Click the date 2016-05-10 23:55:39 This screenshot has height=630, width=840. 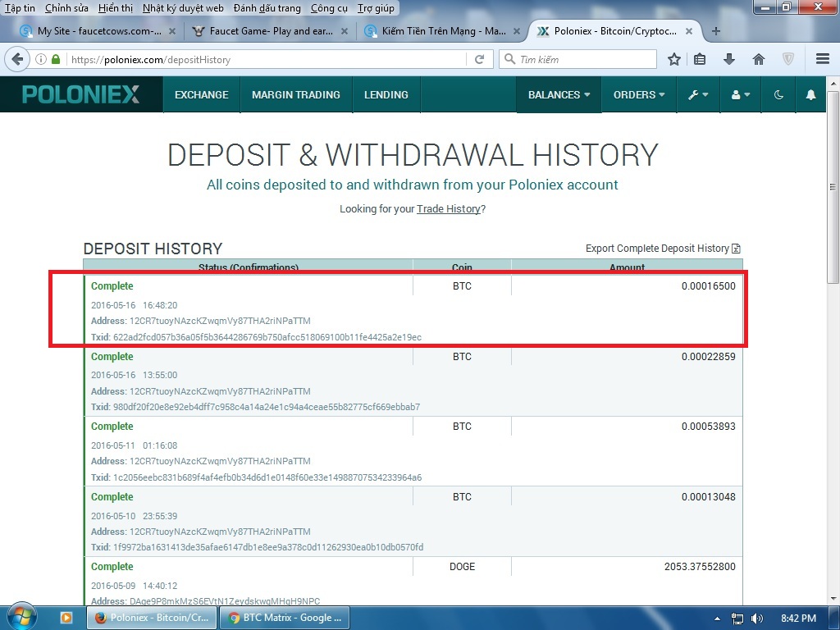134,517
